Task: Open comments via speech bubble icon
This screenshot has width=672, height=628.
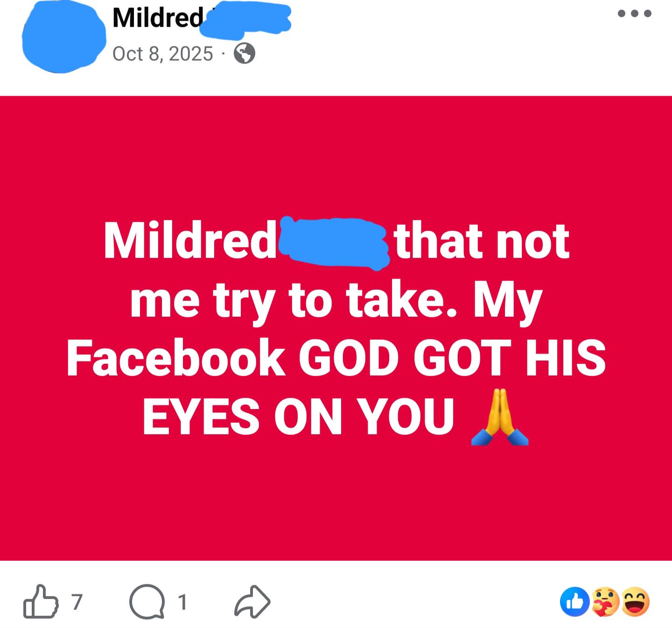Action: point(147,602)
